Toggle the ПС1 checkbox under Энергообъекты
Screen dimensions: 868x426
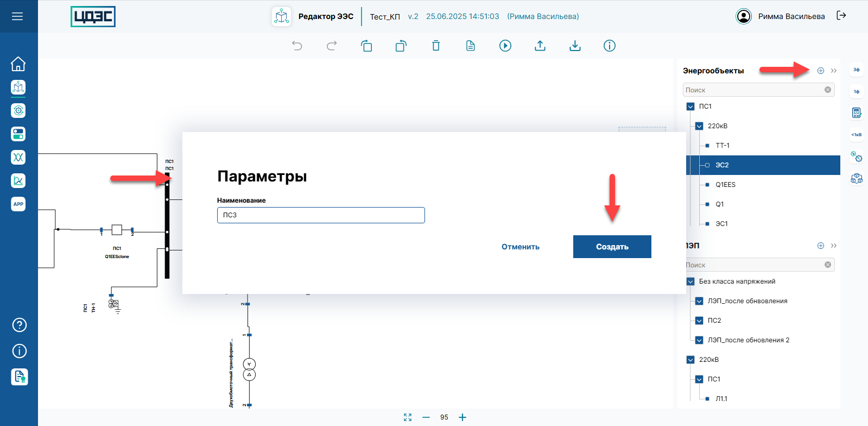coord(690,106)
